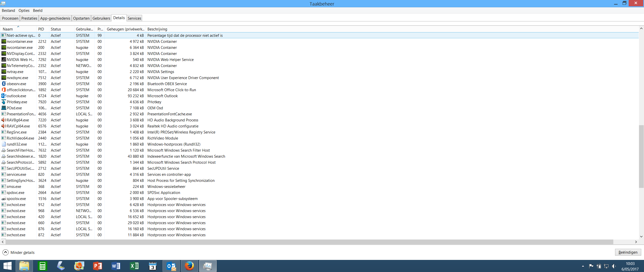Screen dimensions: 644x272
Task: Click the PHotkey.exe icon
Action: click(4, 102)
